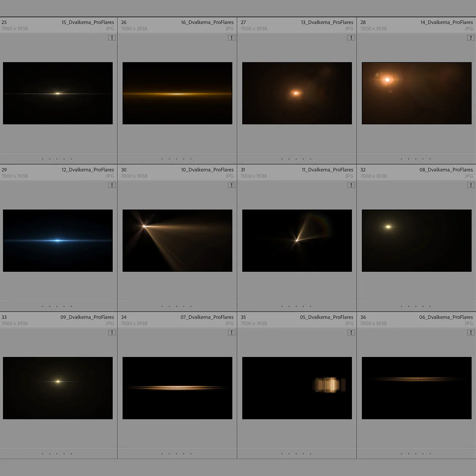Click index number 30 in grid cell
Image resolution: width=476 pixels, height=476 pixels.
click(x=124, y=170)
